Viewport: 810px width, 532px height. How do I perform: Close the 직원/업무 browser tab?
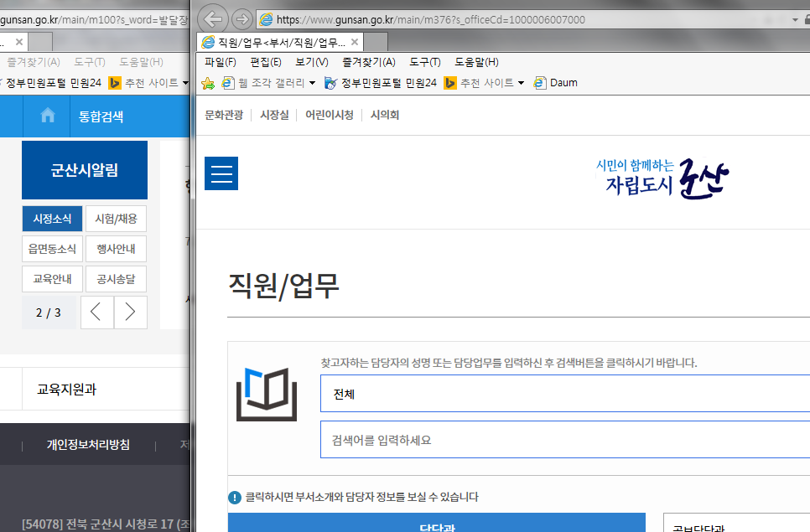coord(355,42)
